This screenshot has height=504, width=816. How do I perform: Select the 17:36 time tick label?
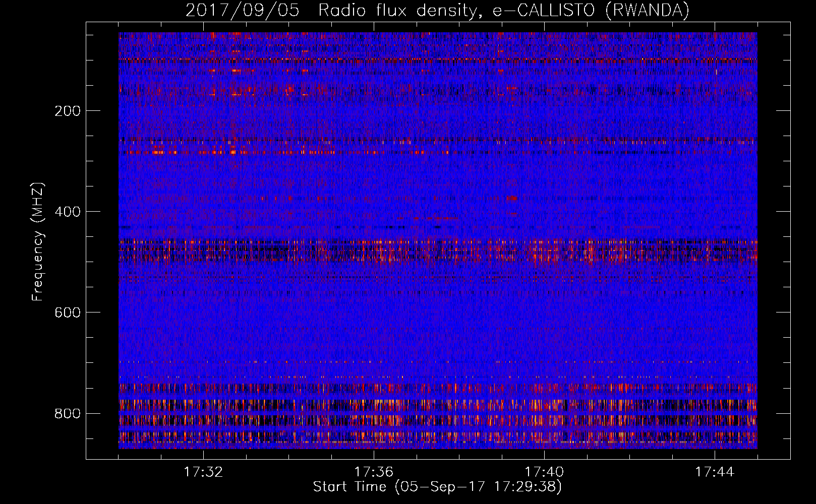pos(374,472)
